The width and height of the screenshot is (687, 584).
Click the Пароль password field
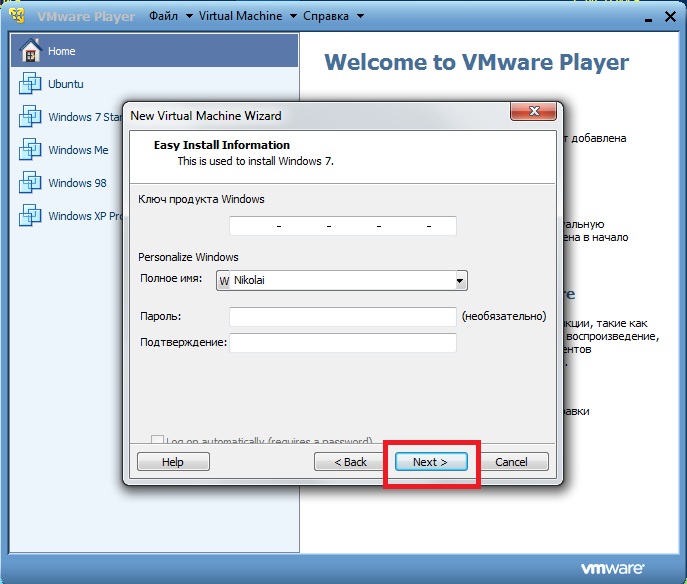pyautogui.click(x=343, y=316)
